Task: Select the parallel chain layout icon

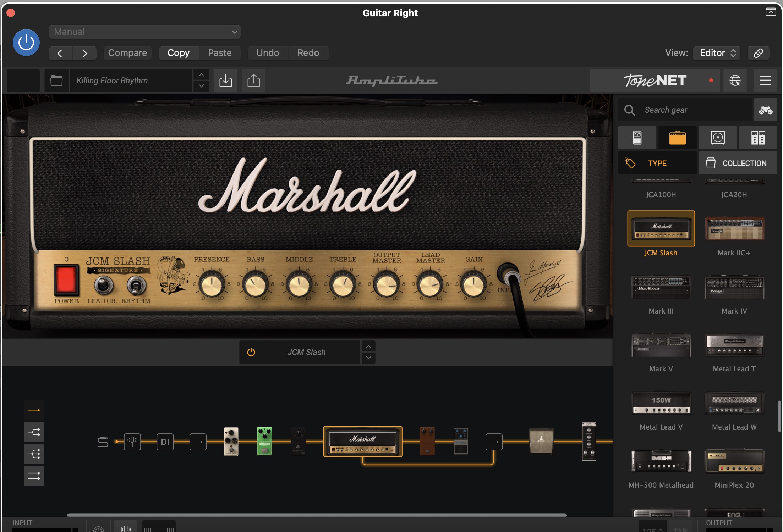Action: (34, 476)
